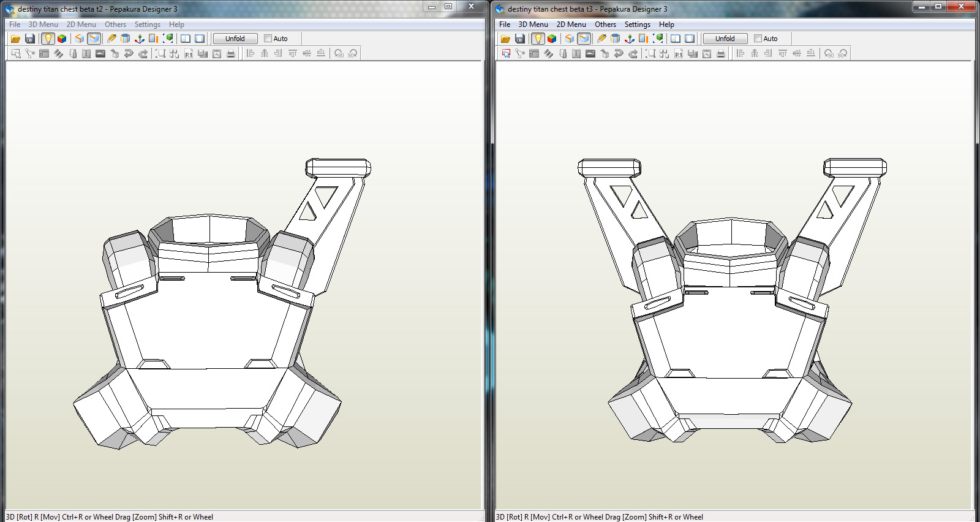This screenshot has height=522, width=980.
Task: Open a file in the t2 window
Action: (x=15, y=39)
